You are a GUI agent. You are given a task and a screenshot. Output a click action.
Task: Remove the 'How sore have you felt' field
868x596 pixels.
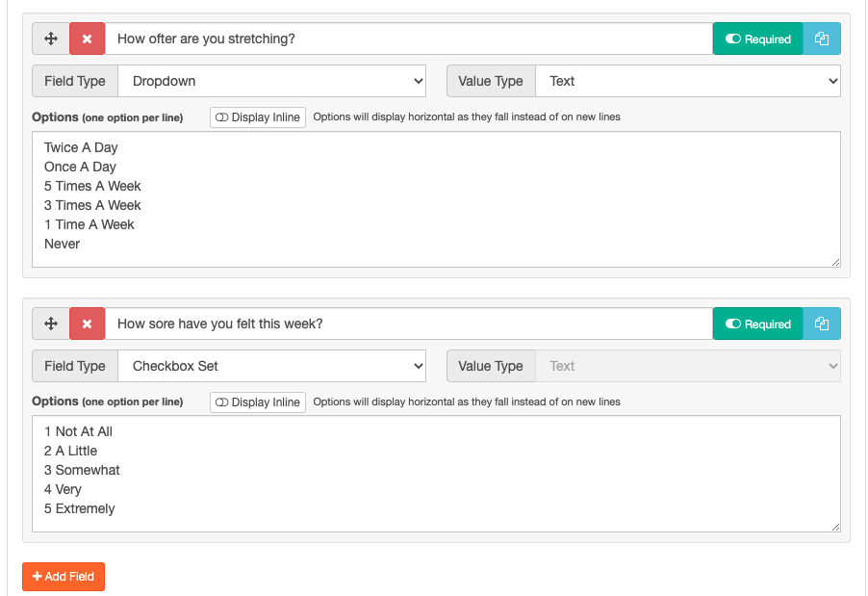pyautogui.click(x=87, y=324)
